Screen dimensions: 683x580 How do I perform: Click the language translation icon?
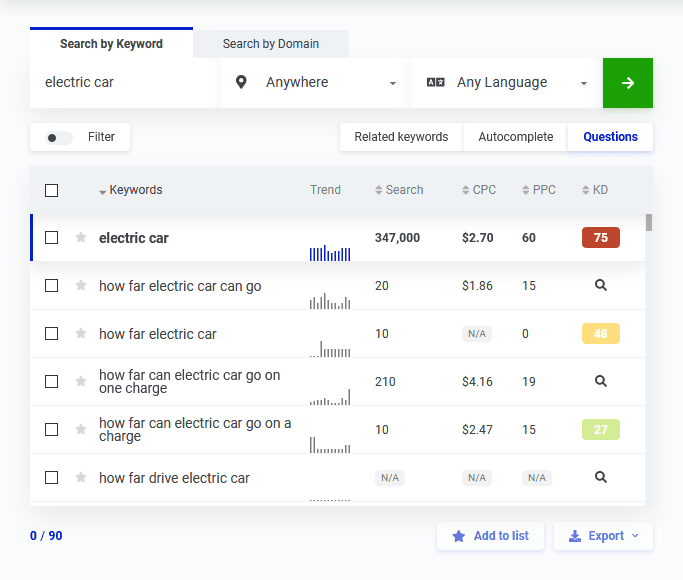436,82
